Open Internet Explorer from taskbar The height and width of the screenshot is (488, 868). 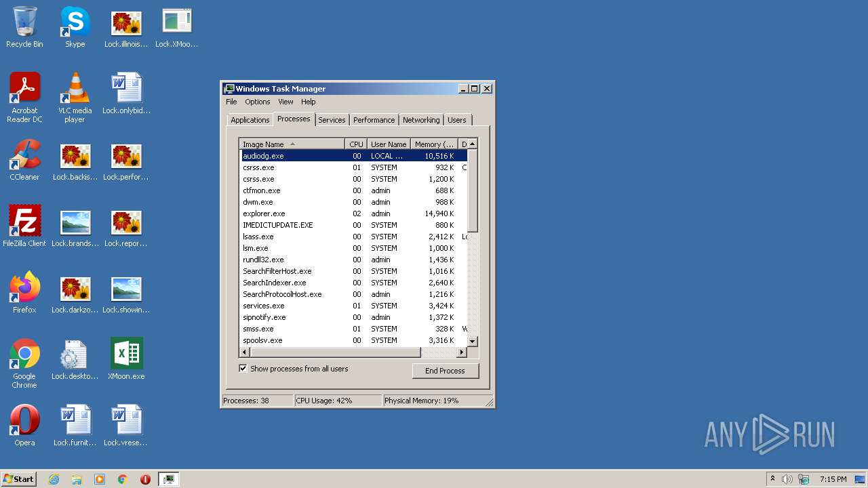pos(54,479)
